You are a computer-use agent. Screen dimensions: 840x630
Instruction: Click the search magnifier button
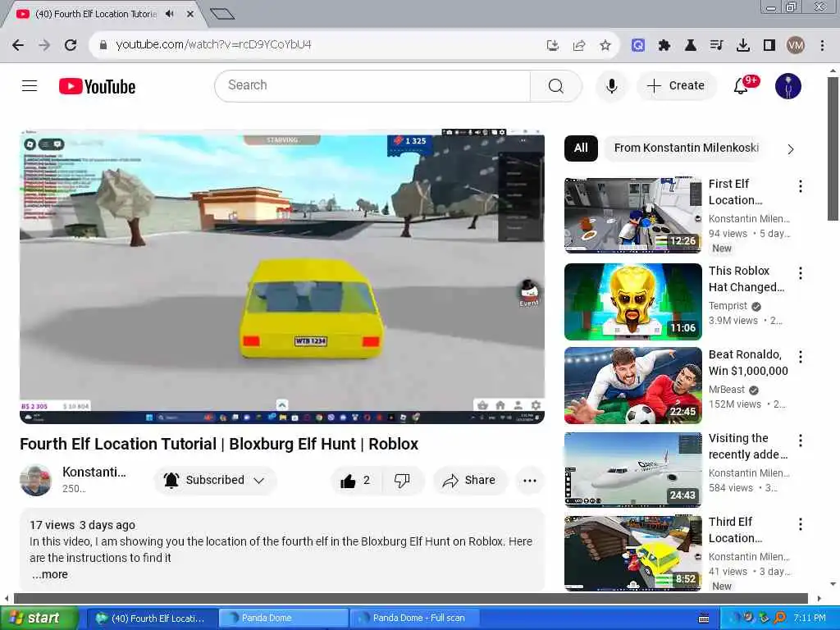(x=555, y=85)
